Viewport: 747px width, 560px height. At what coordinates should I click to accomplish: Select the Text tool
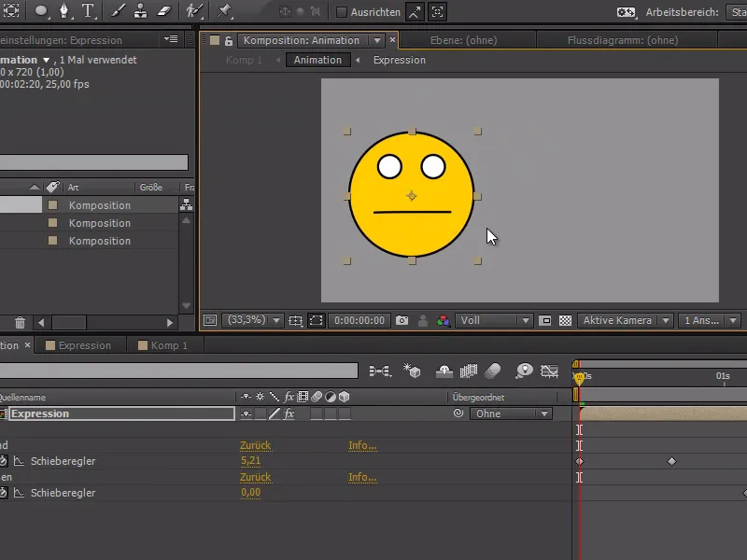(88, 10)
